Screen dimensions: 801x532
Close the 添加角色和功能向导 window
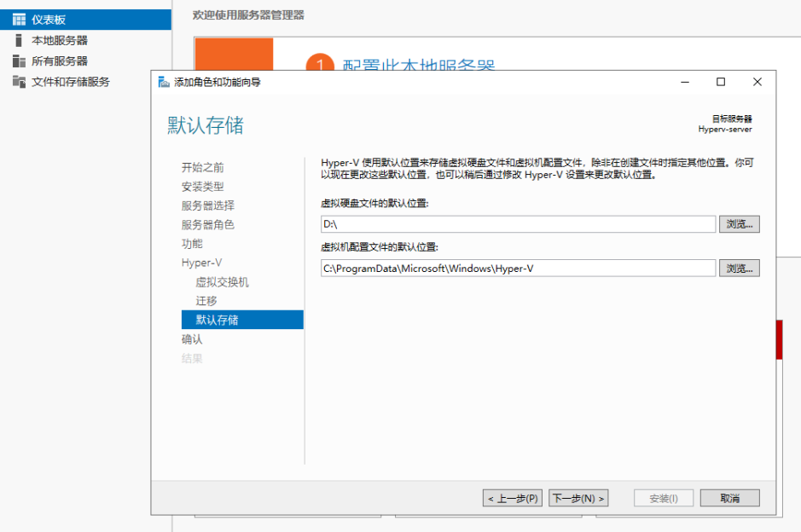tap(757, 82)
